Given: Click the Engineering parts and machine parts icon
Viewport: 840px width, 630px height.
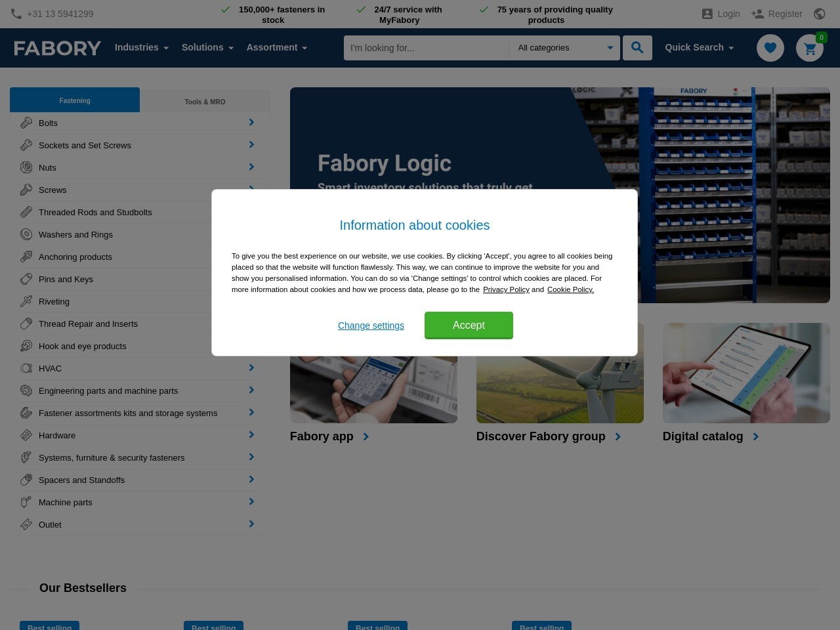Looking at the screenshot, I should pyautogui.click(x=26, y=390).
